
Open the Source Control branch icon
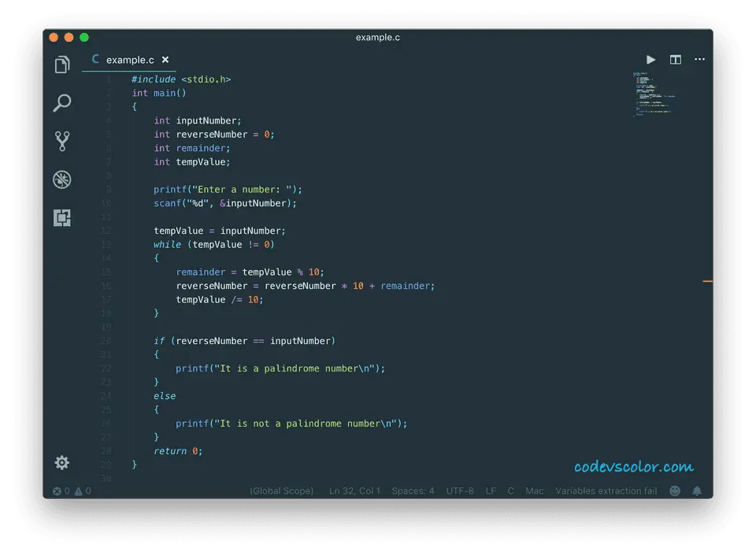click(62, 142)
